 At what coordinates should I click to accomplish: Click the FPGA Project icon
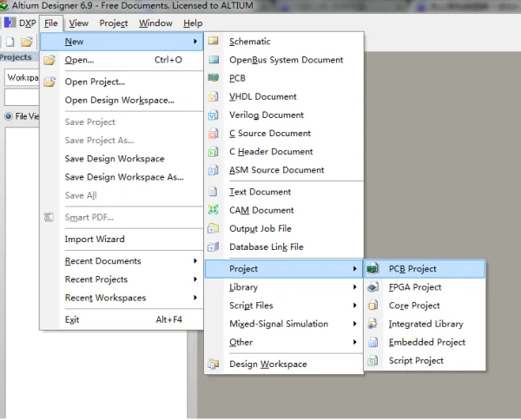pos(373,287)
